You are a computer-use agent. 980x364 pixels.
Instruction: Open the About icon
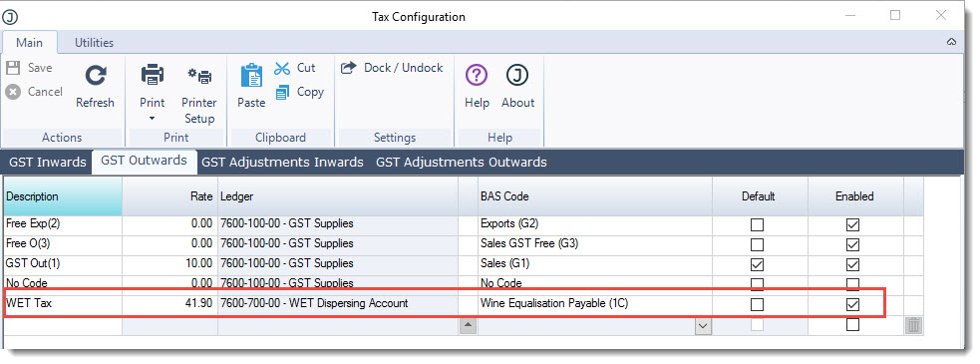pyautogui.click(x=517, y=76)
